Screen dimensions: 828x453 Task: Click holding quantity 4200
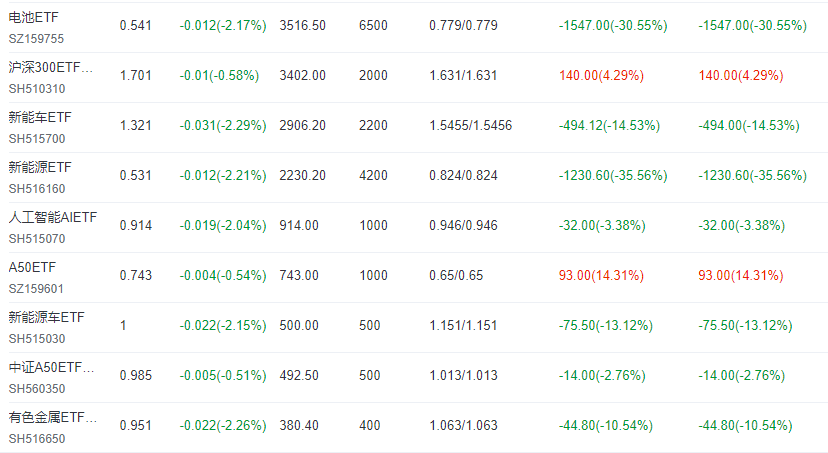[373, 175]
